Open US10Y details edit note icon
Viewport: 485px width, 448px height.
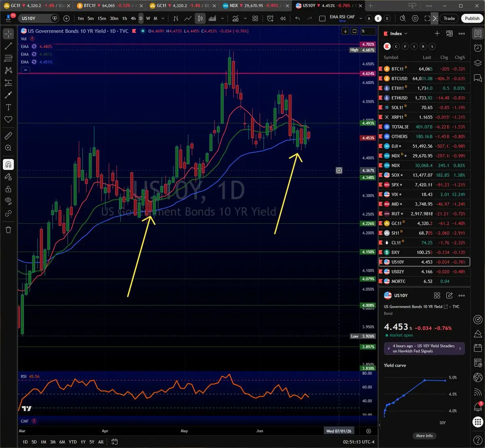tap(449, 296)
